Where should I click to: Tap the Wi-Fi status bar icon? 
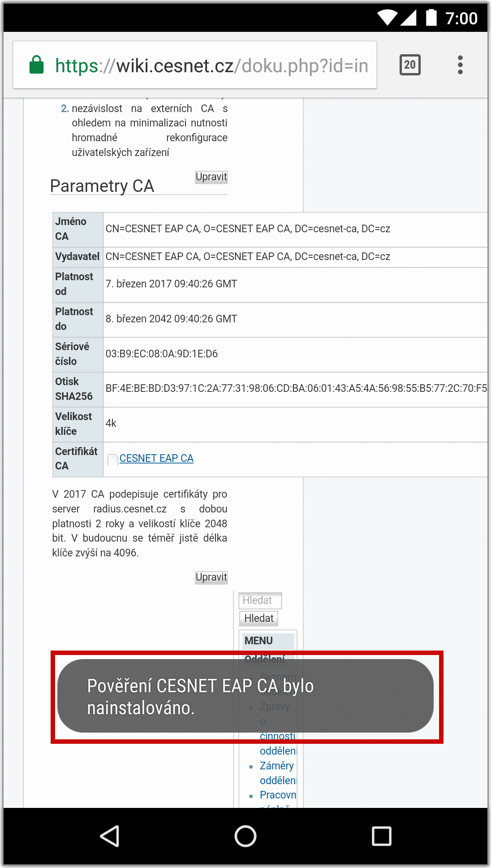pyautogui.click(x=387, y=18)
